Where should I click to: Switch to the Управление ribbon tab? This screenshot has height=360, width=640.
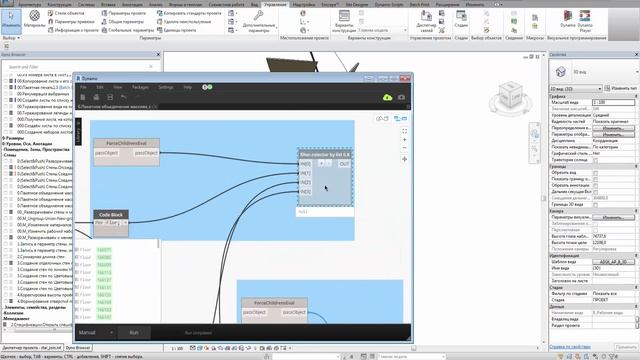[x=275, y=4]
